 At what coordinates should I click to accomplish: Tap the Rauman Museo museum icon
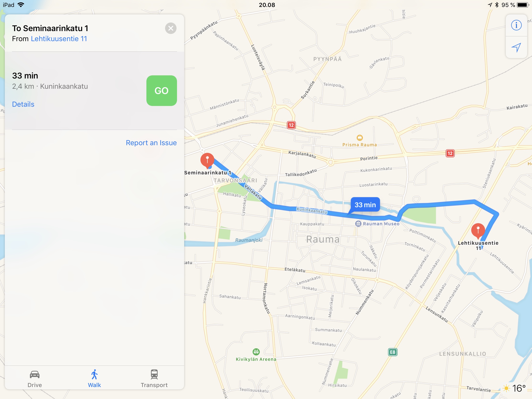[358, 224]
